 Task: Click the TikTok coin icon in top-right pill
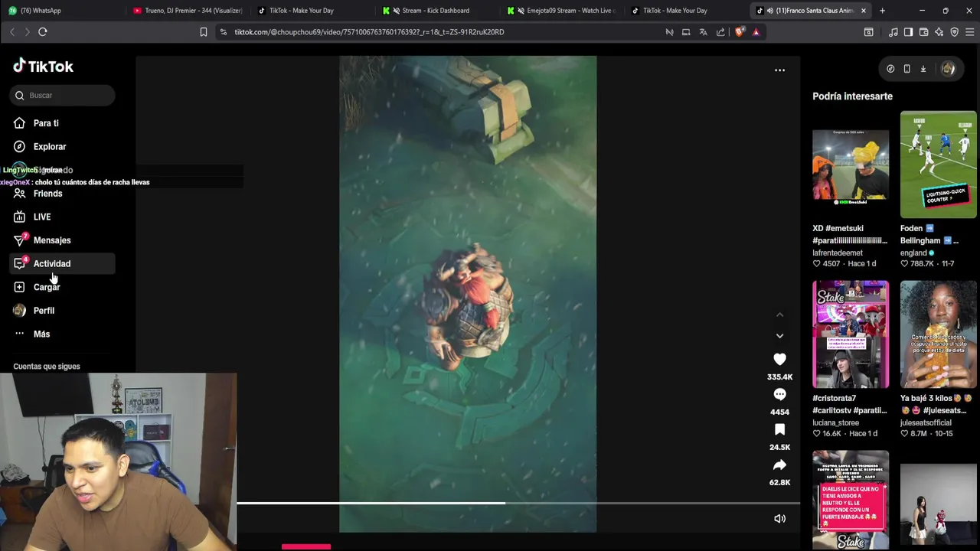890,69
